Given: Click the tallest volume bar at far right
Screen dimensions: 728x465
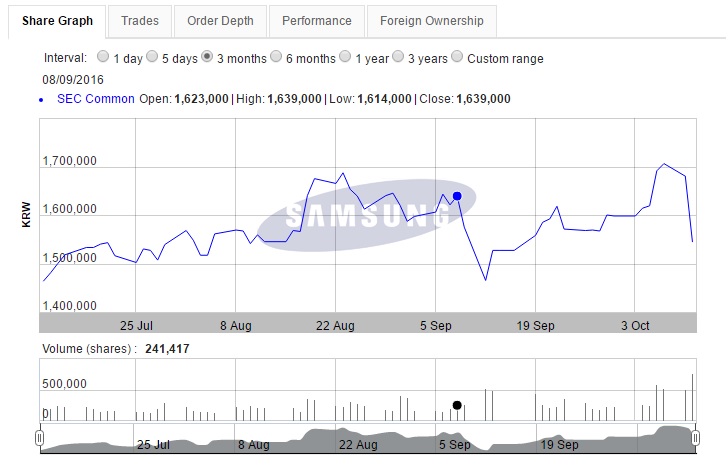Looking at the screenshot, I should pyautogui.click(x=692, y=397).
